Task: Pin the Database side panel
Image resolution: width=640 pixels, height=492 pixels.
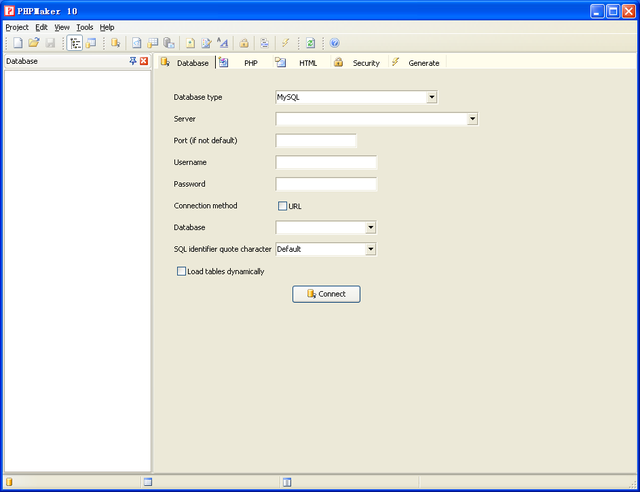Action: pos(133,62)
